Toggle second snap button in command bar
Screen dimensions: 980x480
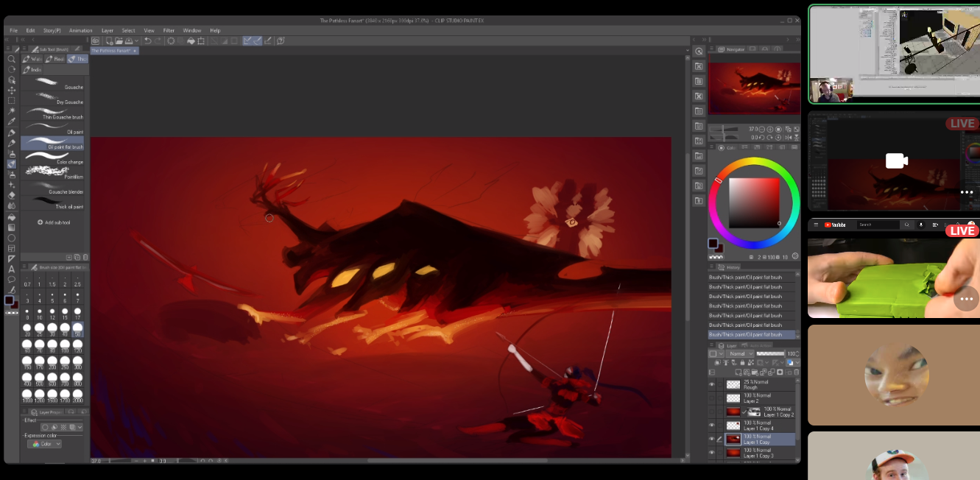pyautogui.click(x=257, y=40)
